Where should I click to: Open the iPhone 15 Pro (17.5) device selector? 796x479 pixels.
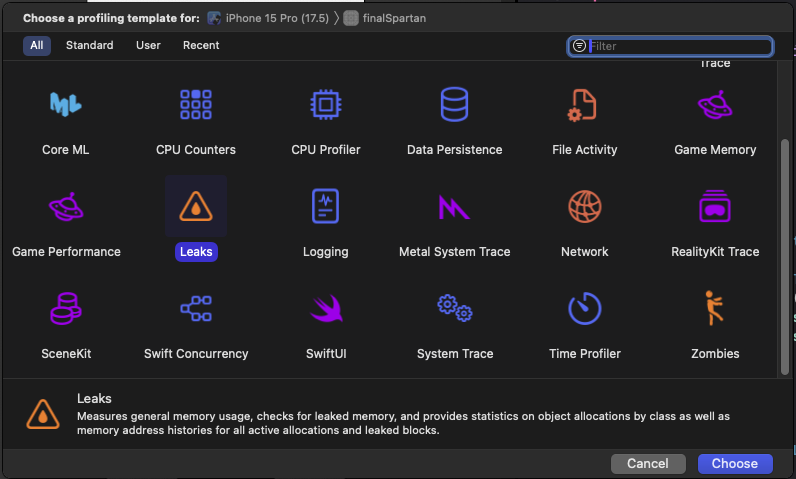click(x=269, y=18)
